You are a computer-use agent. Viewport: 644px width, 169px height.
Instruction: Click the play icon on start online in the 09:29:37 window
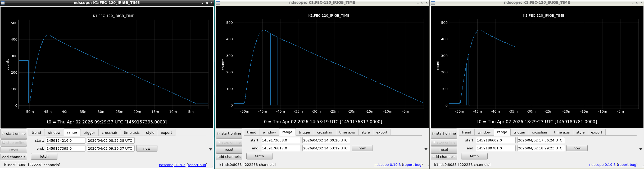tap(3, 134)
